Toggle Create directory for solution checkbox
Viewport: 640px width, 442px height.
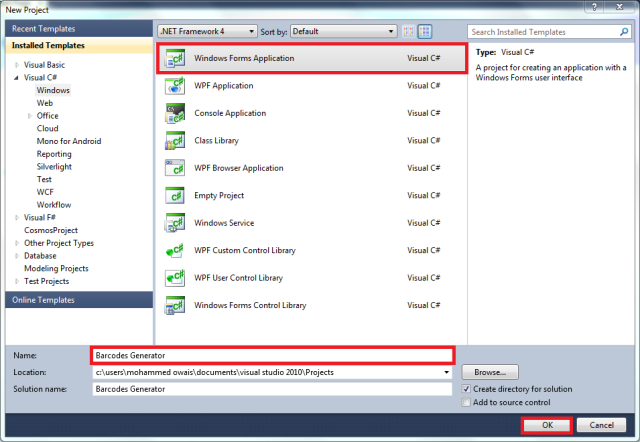466,389
